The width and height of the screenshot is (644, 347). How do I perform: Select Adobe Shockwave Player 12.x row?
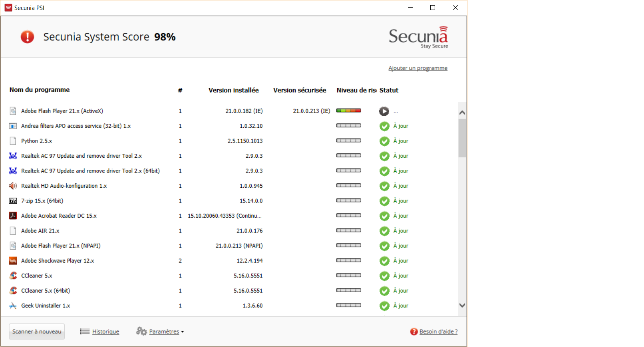233,261
